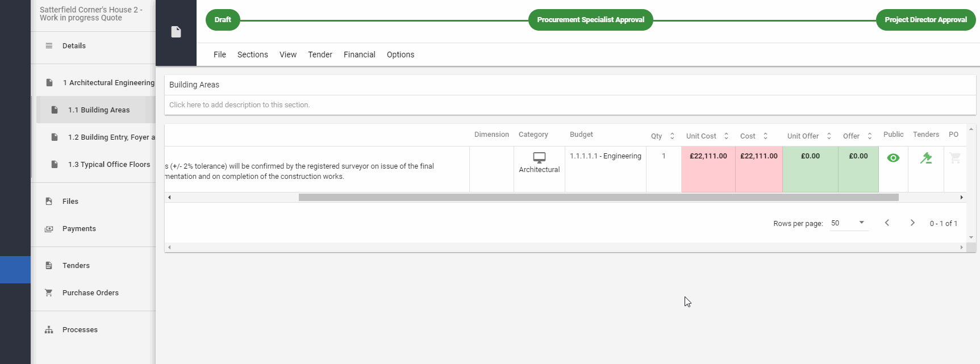Open Processes in the sidebar
The height and width of the screenshot is (364, 980).
(80, 330)
